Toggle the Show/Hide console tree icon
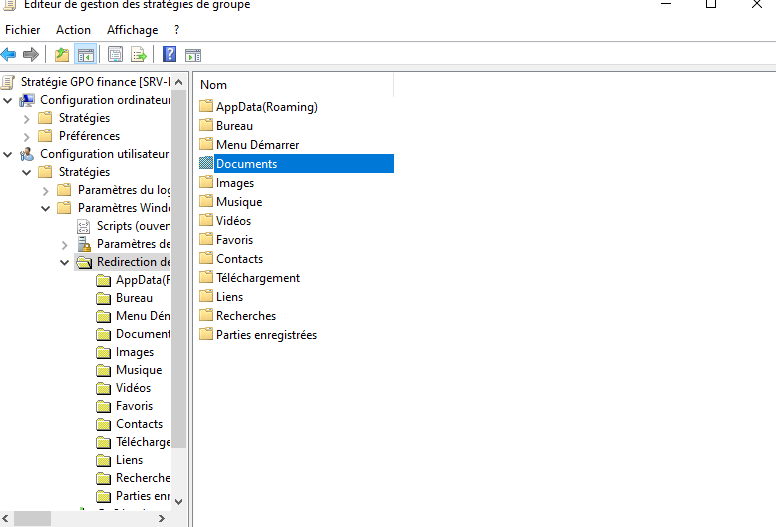Image resolution: width=776 pixels, height=527 pixels. [x=86, y=54]
